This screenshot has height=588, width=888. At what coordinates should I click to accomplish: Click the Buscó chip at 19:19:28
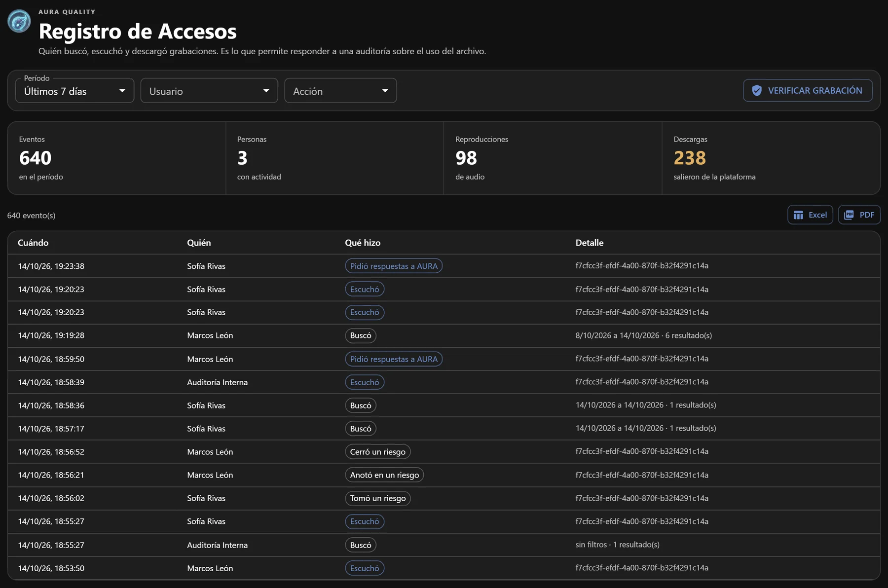pyautogui.click(x=361, y=335)
